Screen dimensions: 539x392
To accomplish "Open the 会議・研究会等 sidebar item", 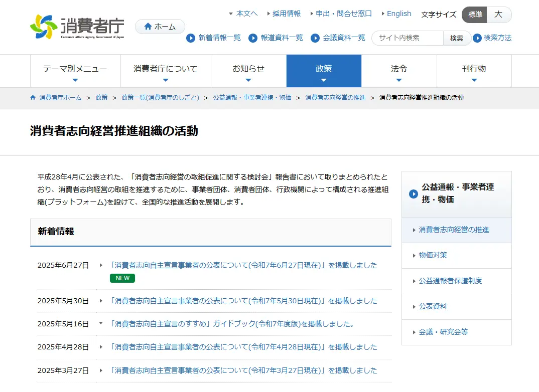I will point(457,332).
